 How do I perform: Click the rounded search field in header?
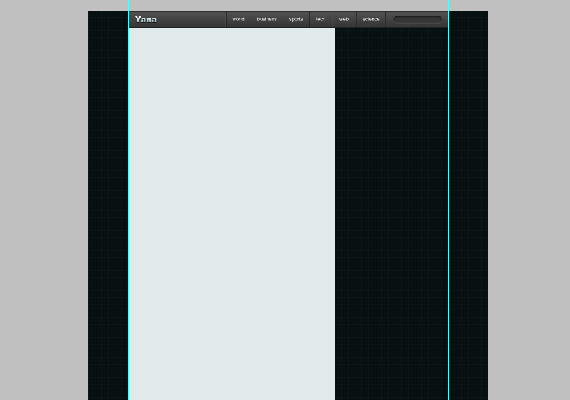pyautogui.click(x=418, y=20)
